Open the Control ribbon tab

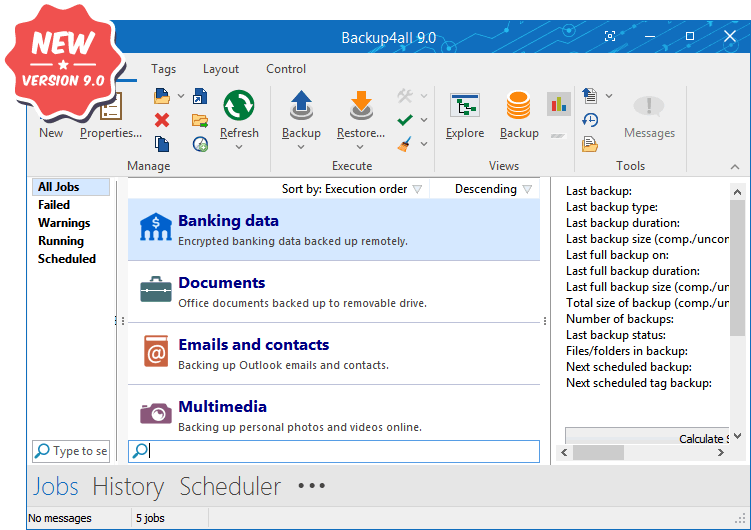[286, 69]
